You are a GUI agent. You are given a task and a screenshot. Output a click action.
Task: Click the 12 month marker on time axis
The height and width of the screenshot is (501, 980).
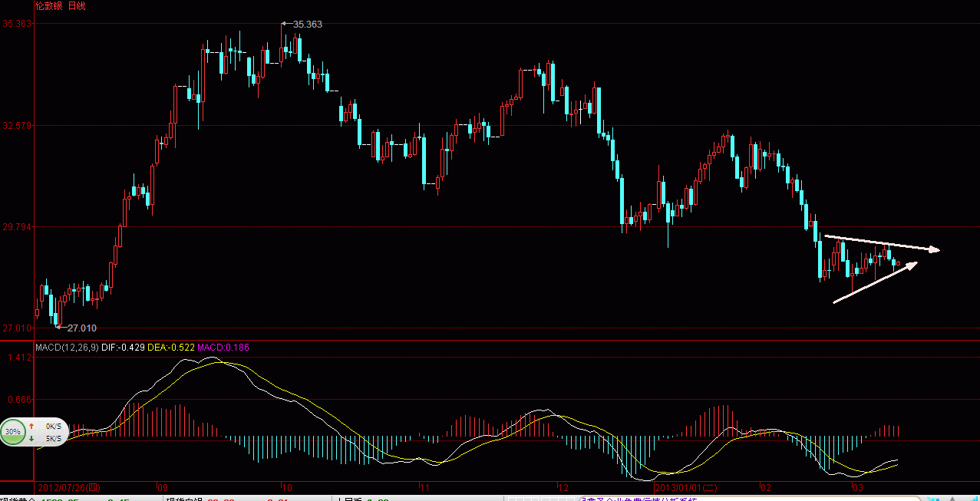[563, 487]
